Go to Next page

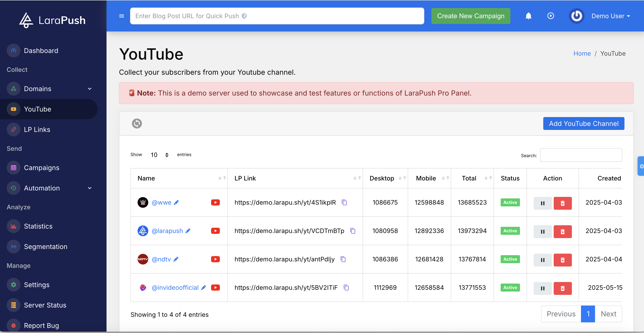pyautogui.click(x=608, y=314)
